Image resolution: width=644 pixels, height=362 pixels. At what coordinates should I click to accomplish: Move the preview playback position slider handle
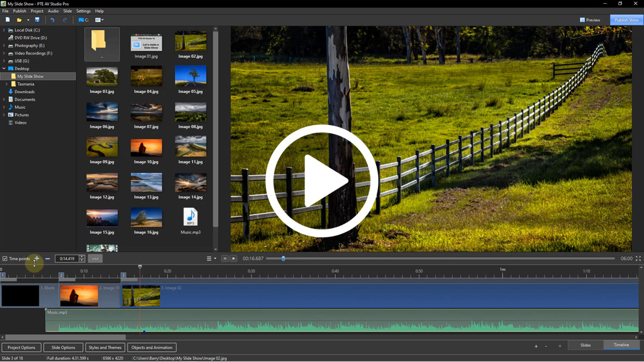(x=284, y=258)
